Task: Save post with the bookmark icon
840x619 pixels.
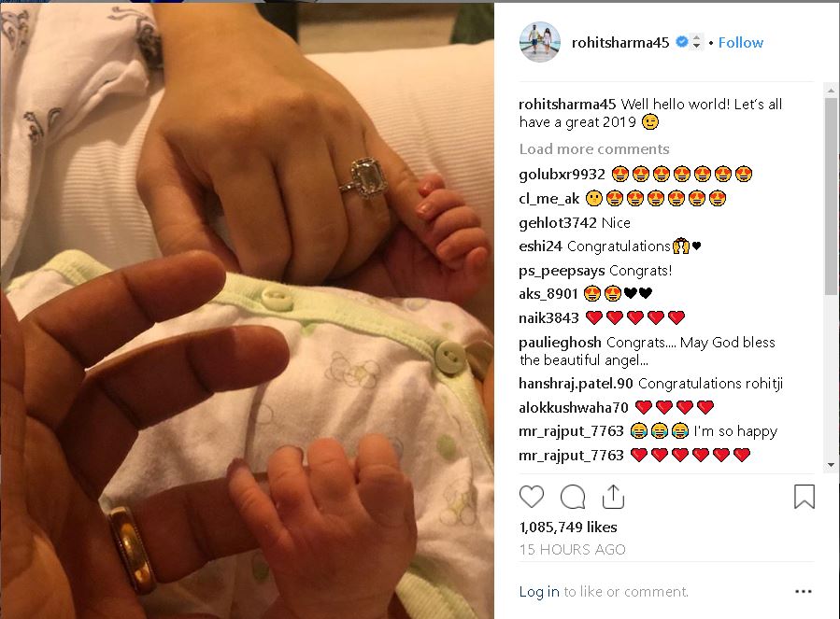Action: pyautogui.click(x=804, y=497)
